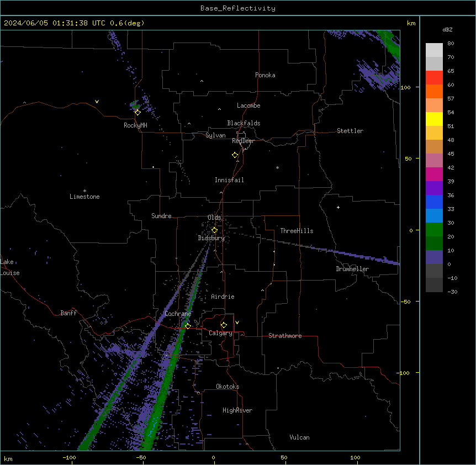The width and height of the screenshot is (476, 465).
Task: Click the Base_Reflectivity title
Action: 238,8
